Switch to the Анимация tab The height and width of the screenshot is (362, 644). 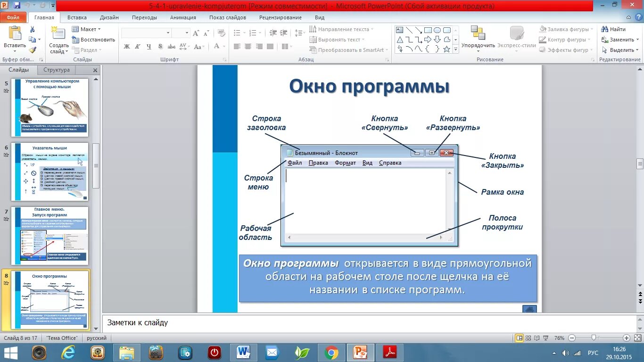click(183, 17)
